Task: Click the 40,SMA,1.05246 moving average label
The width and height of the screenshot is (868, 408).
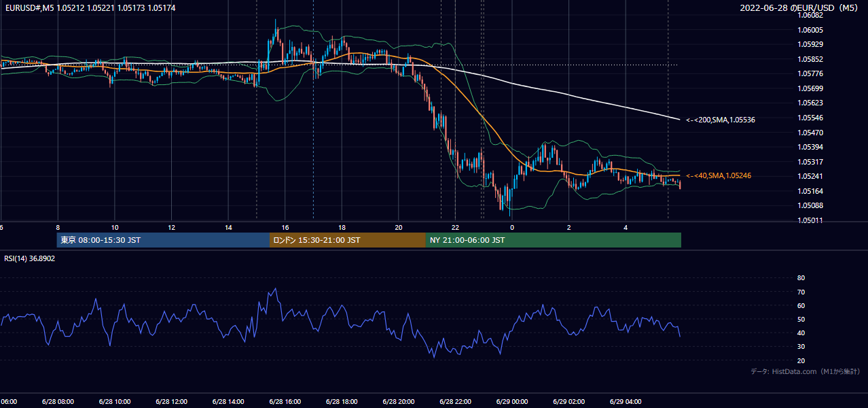Action: (x=719, y=175)
